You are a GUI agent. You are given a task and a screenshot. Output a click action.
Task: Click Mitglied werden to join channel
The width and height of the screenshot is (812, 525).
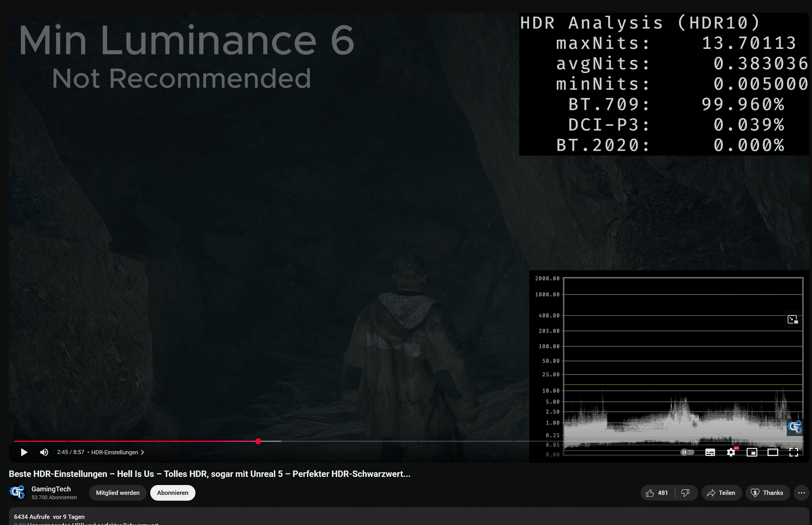[118, 493]
